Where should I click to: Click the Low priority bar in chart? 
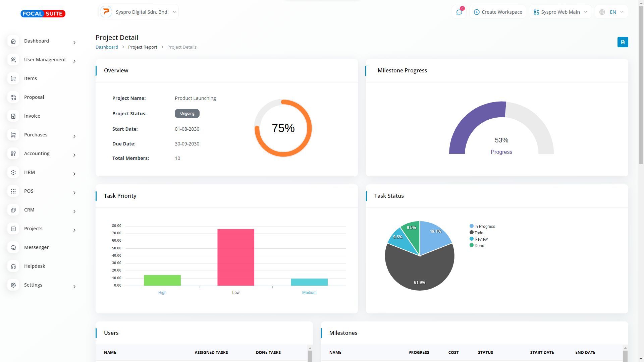pos(236,257)
